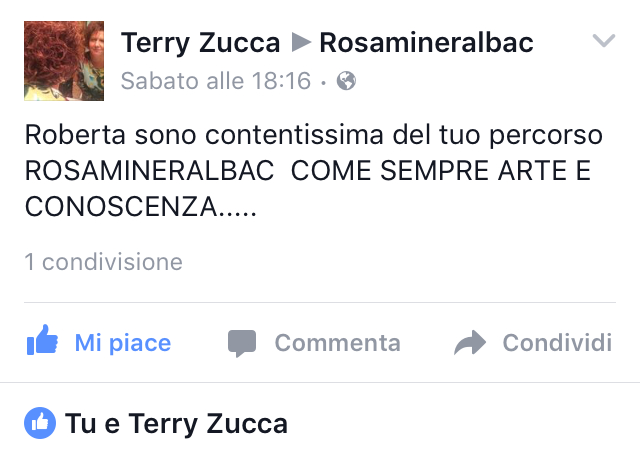
Task: Click the thumbs-up Mi piace icon
Action: coord(42,340)
